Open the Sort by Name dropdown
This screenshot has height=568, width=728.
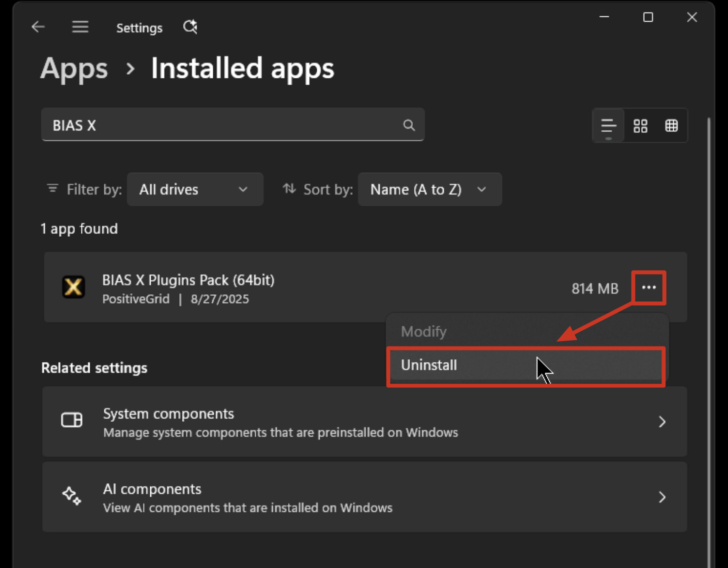(x=430, y=189)
